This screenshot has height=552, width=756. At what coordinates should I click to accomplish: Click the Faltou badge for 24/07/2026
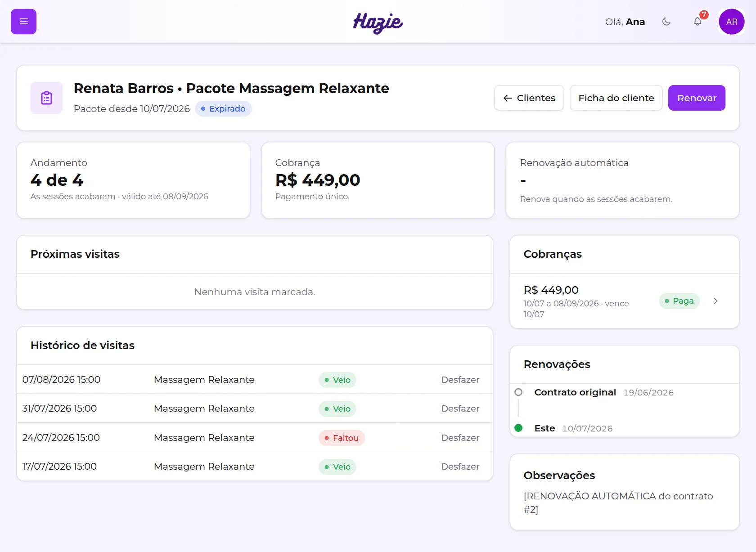(342, 438)
